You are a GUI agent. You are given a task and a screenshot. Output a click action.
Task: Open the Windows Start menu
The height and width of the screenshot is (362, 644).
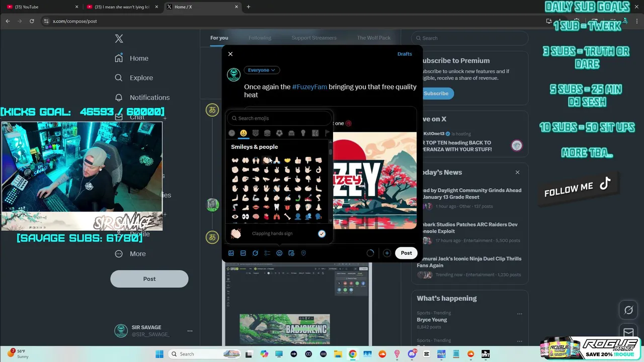click(159, 354)
